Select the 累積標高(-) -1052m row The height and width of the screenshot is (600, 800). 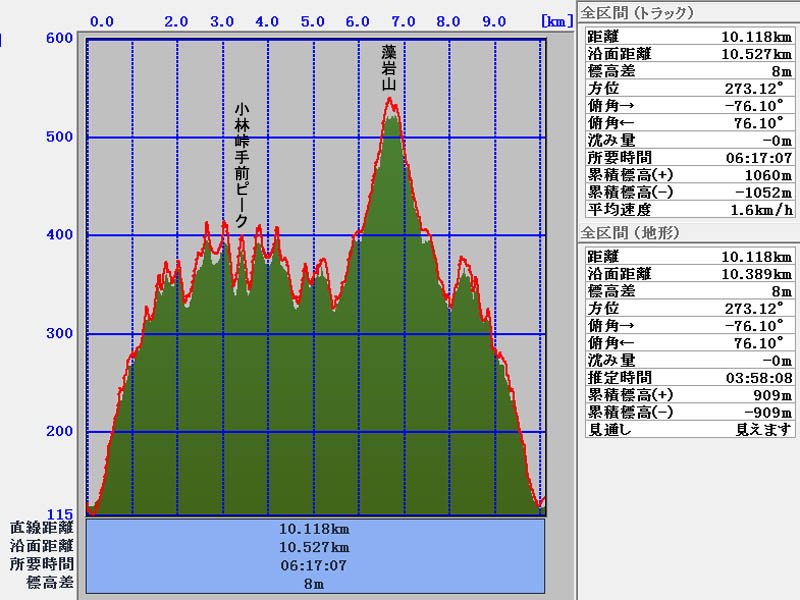[x=688, y=192]
